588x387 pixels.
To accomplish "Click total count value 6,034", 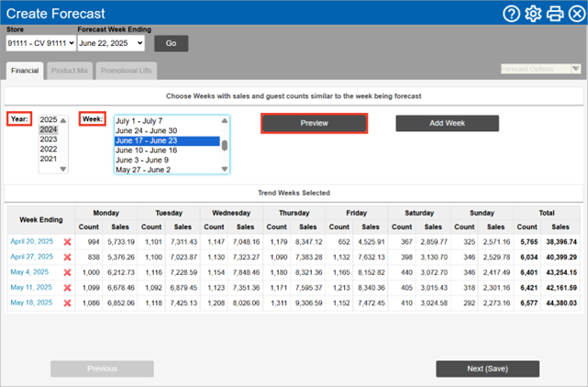I will click(529, 258).
